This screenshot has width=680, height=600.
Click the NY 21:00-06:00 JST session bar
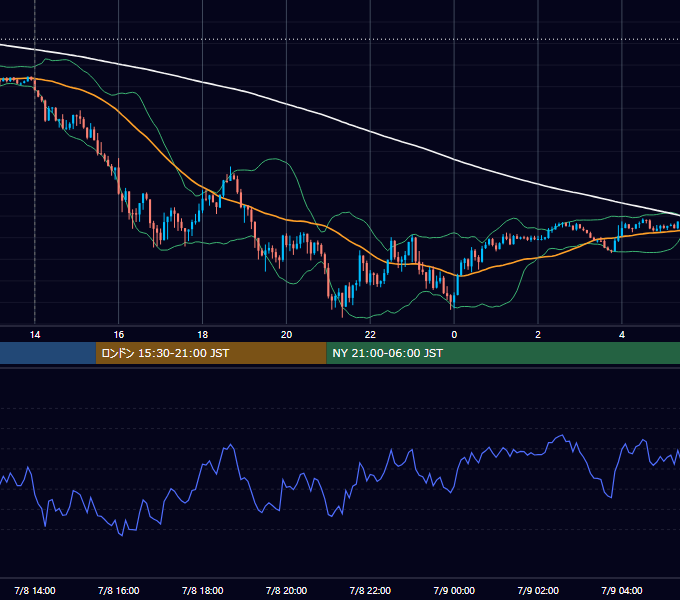(x=503, y=353)
